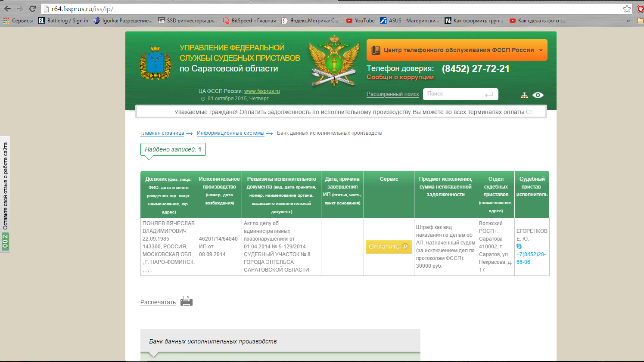This screenshot has height=362, width=644.
Task: Go back with the browser arrow
Action: (x=7, y=9)
